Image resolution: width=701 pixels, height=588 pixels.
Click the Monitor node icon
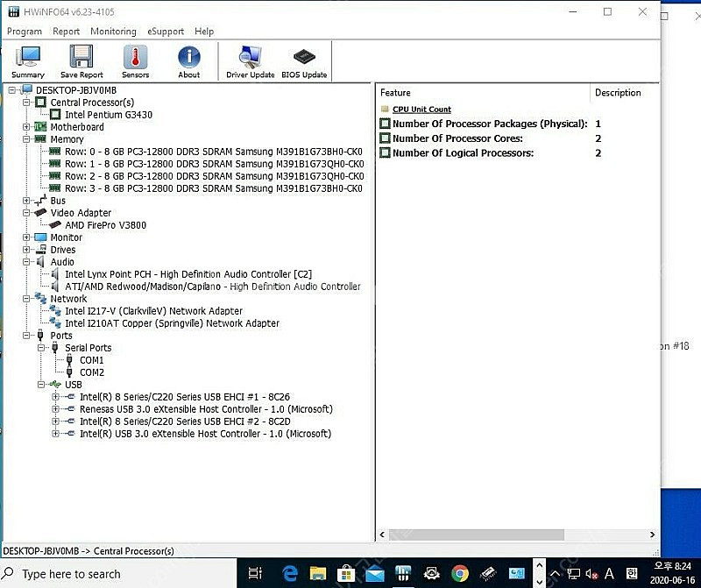[x=40, y=237]
